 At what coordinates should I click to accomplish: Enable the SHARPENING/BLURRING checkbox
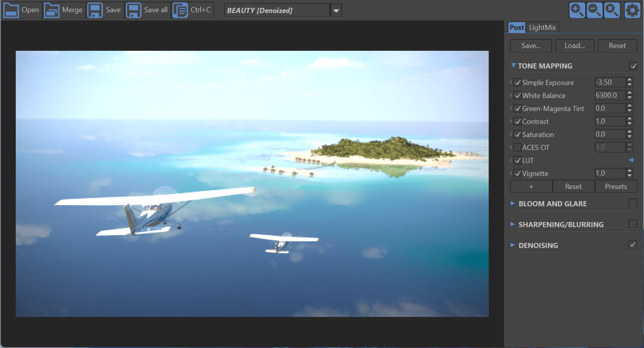coord(633,224)
